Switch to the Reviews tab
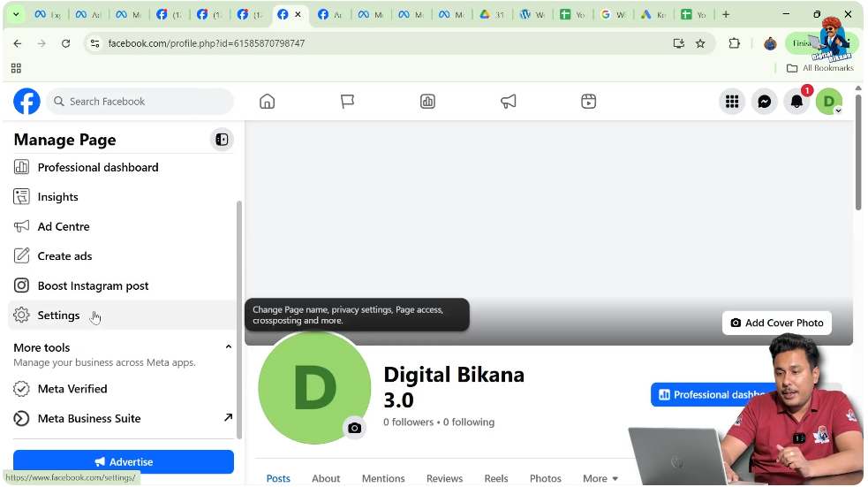This screenshot has width=868, height=487. [x=444, y=478]
